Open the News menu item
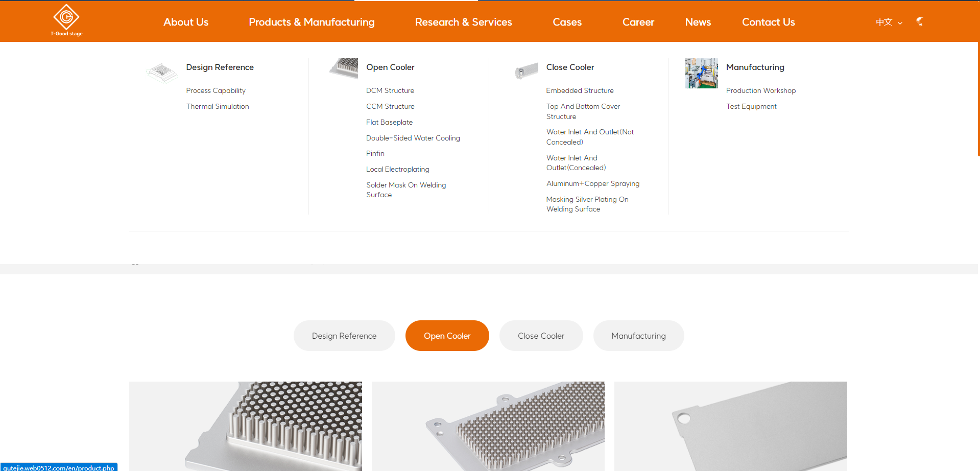The width and height of the screenshot is (980, 471). [698, 22]
